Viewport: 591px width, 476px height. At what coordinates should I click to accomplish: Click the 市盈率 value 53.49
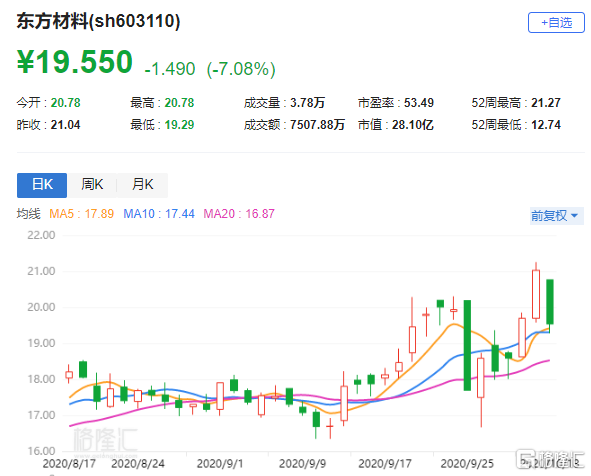pyautogui.click(x=419, y=103)
